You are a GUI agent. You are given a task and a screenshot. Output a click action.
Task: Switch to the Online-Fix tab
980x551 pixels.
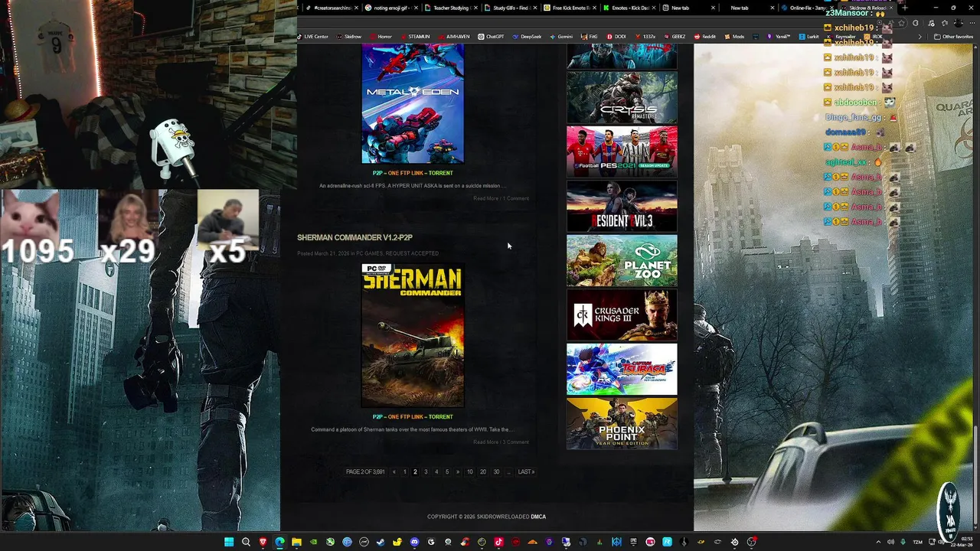pos(807,8)
